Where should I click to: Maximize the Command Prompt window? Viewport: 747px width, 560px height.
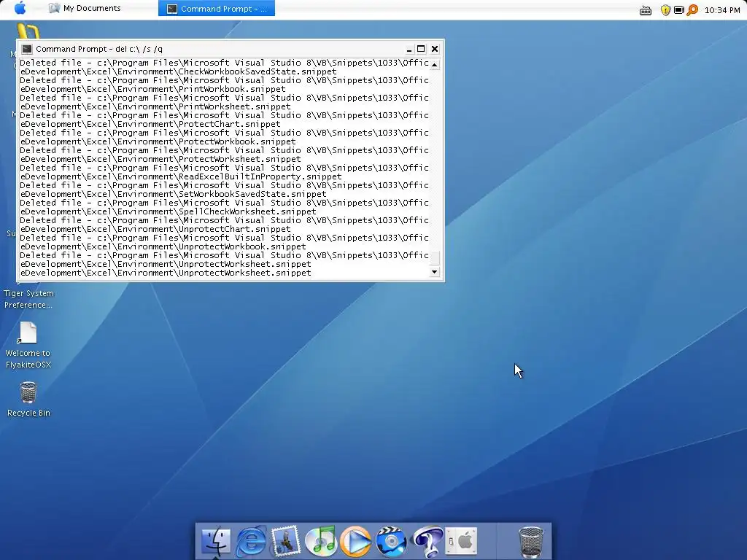point(421,49)
